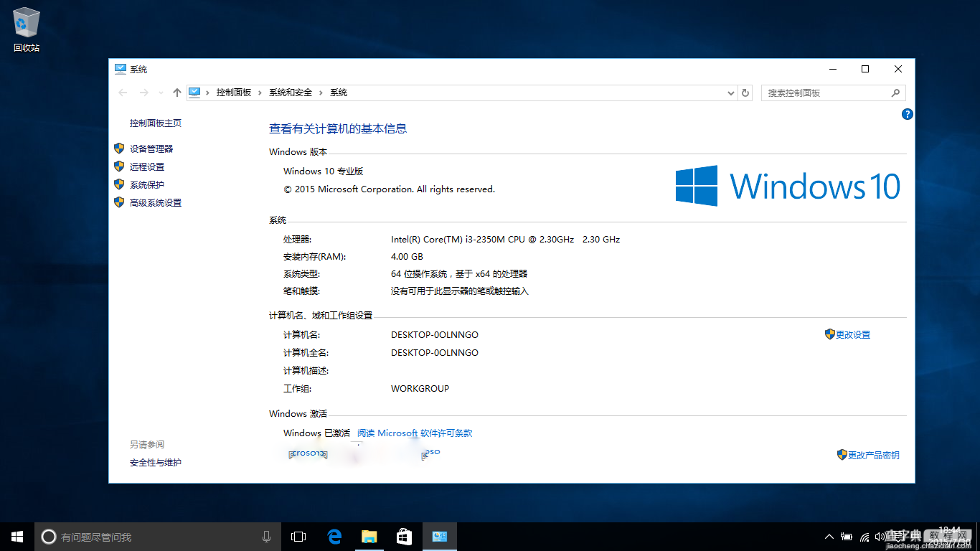This screenshot has width=980, height=551.
Task: Maximize the 系统 window
Action: (865, 69)
